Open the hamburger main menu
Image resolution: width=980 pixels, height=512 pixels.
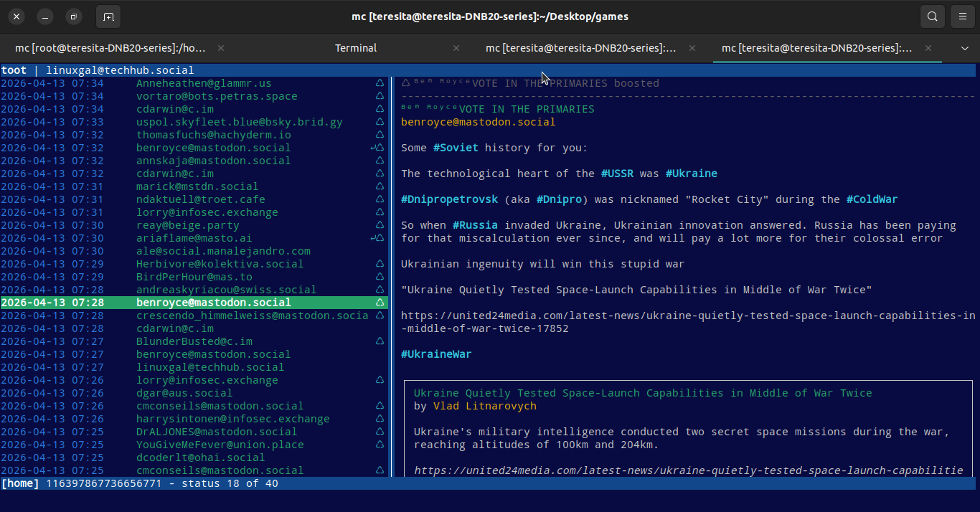point(962,16)
